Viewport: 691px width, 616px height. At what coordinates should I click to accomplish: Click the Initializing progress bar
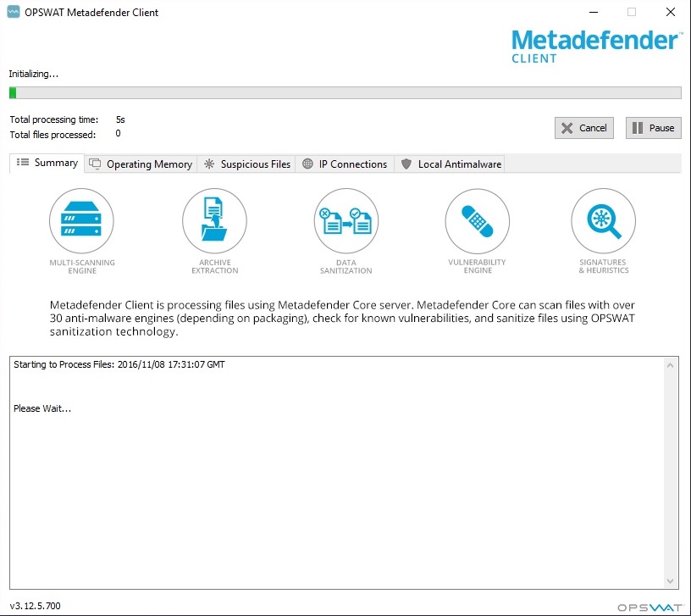(345, 92)
